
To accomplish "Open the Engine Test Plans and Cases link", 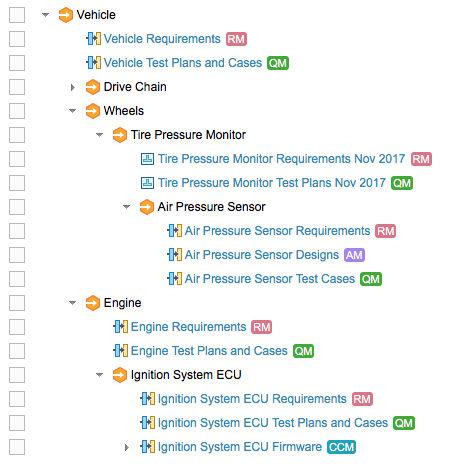I will 209,351.
